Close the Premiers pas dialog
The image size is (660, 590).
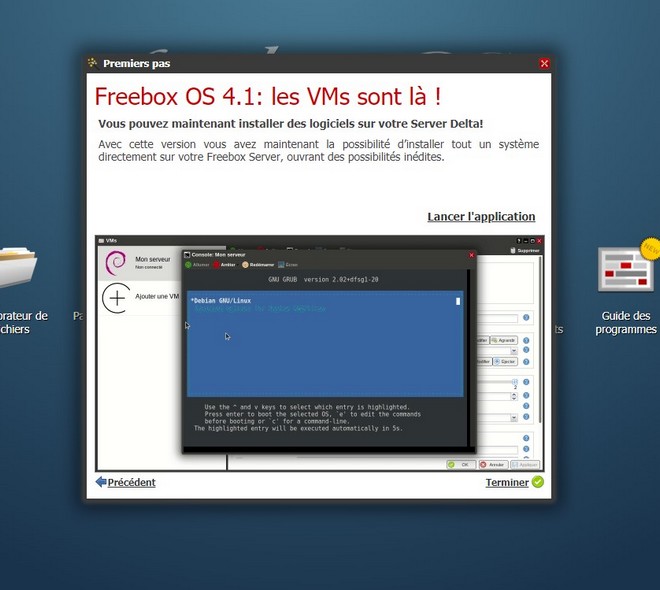[544, 63]
